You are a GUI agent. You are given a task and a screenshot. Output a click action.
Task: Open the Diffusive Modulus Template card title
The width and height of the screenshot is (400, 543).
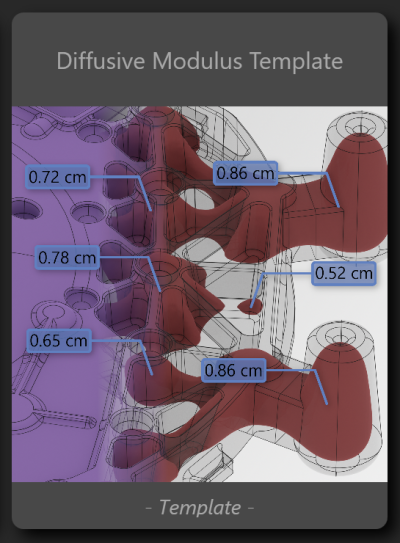coord(200,61)
